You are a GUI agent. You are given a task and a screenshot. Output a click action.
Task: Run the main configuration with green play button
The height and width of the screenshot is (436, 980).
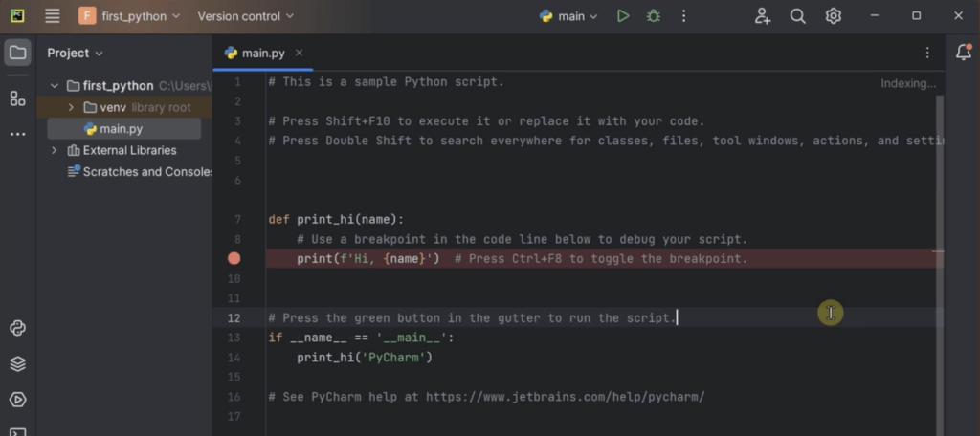pos(623,16)
